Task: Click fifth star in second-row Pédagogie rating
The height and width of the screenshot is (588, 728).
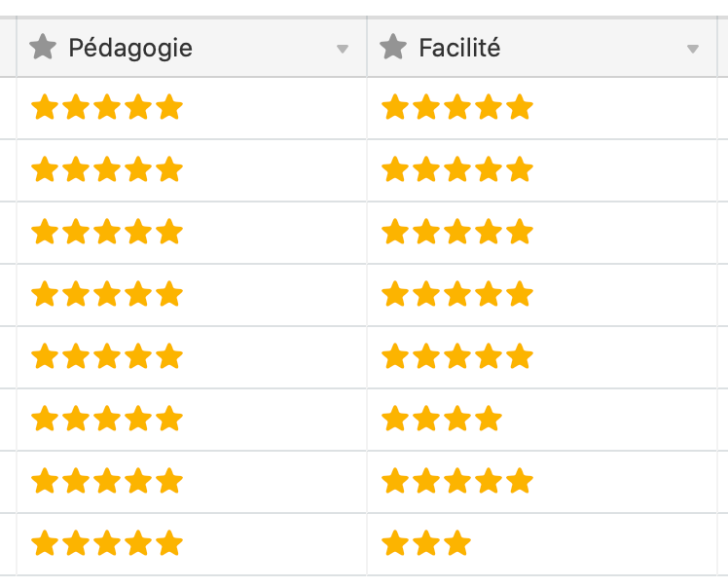Action: coord(169,169)
